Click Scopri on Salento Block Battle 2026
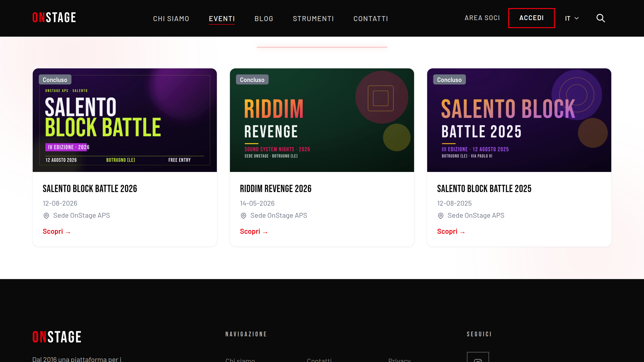This screenshot has height=362, width=644. click(57, 232)
